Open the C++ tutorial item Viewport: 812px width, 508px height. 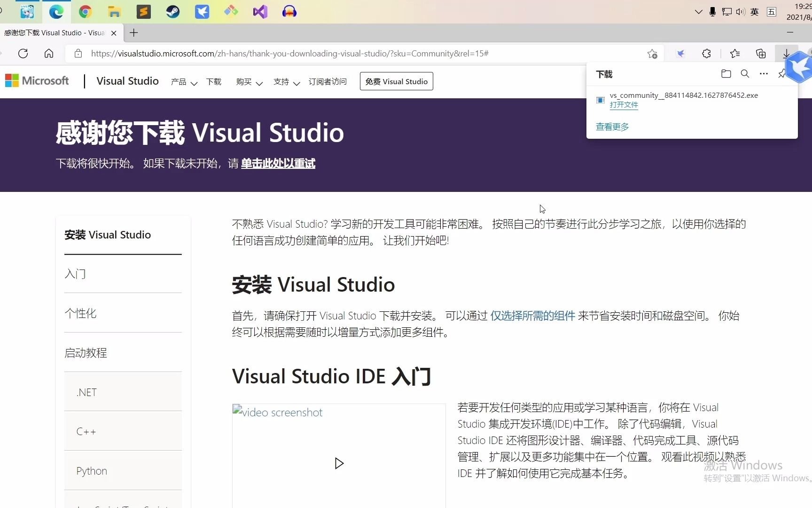click(123, 431)
